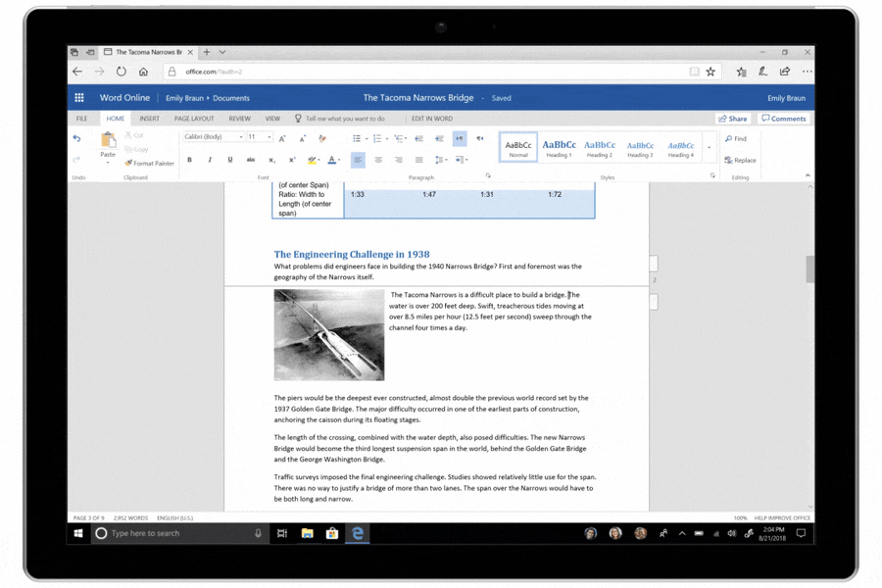Viewport: 882px width, 588px height.
Task: Apply the Heading 2 style
Action: 600,149
